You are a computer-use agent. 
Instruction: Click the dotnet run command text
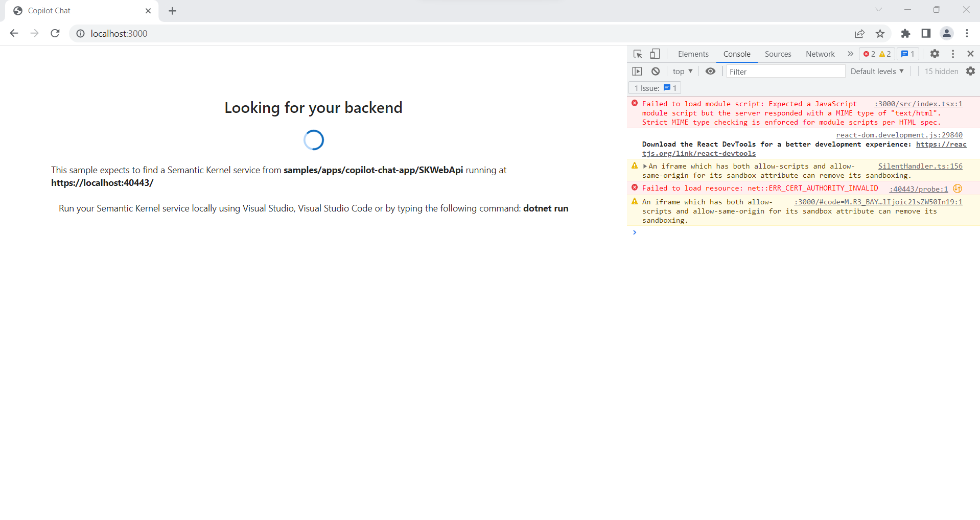pos(546,208)
